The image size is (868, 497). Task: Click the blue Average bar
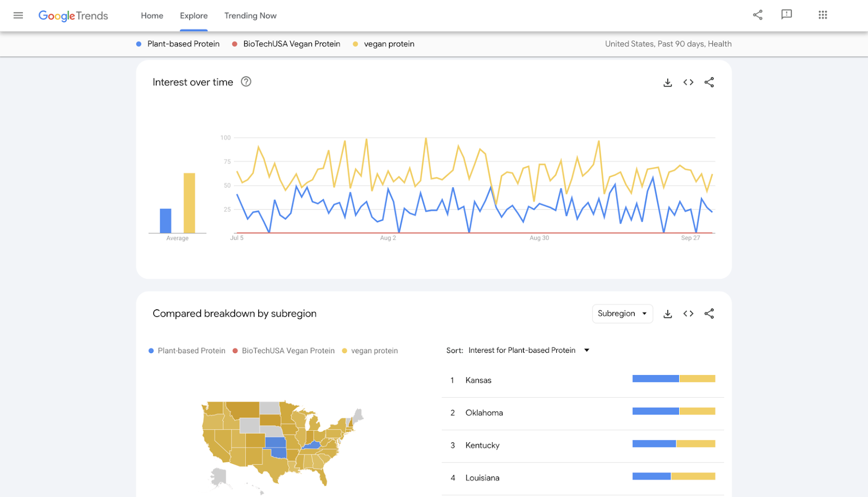(x=165, y=221)
